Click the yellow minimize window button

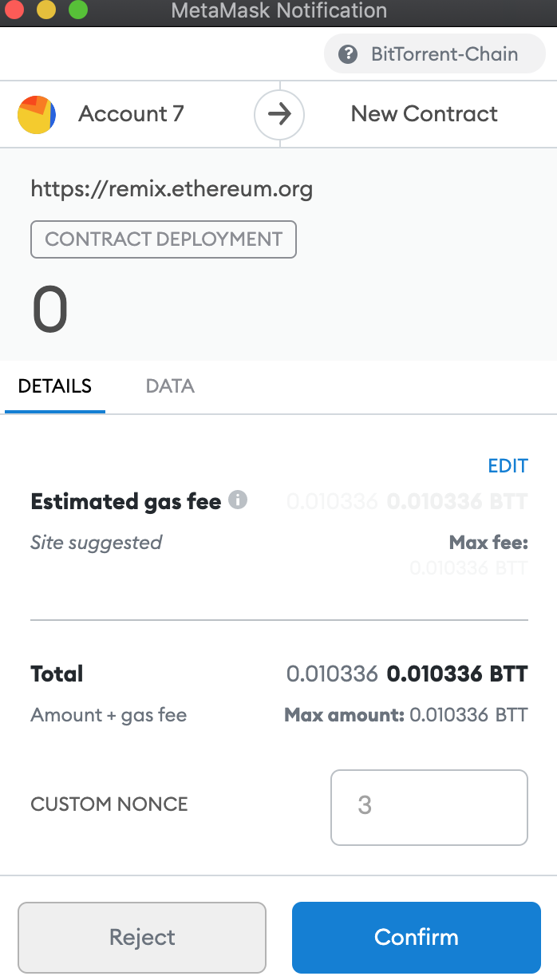click(x=45, y=10)
